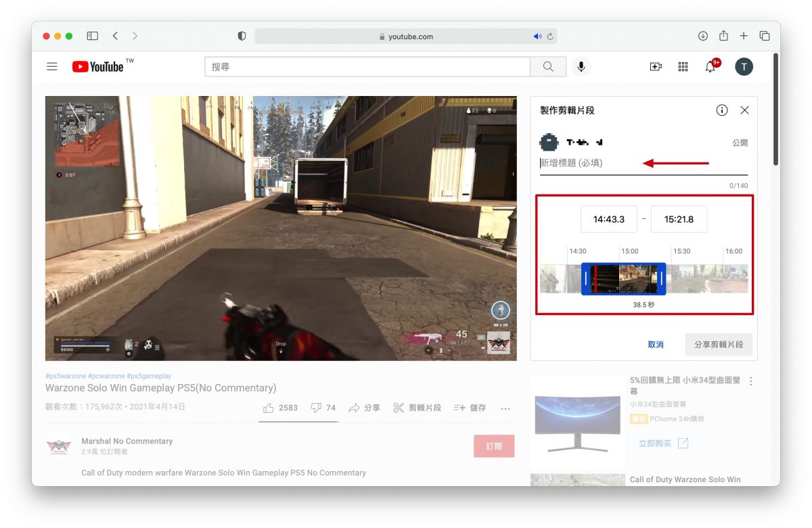Viewport: 812px width, 528px height.
Task: Click the 15:00 timeline tick
Action: coord(629,251)
